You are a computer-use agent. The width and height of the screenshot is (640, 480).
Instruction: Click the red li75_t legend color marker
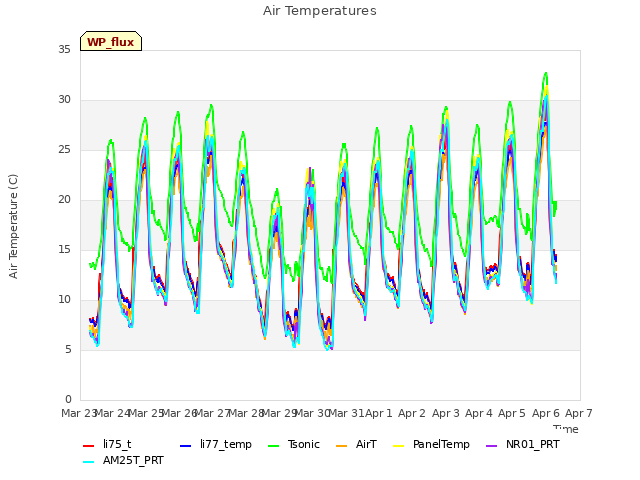89,446
